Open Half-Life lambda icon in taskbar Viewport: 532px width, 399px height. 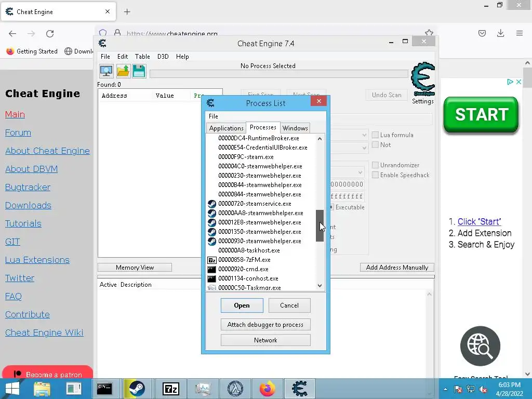(235, 389)
